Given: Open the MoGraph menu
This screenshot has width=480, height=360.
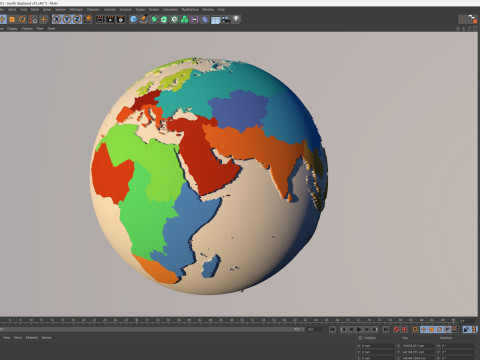Looking at the screenshot, I should [x=76, y=9].
